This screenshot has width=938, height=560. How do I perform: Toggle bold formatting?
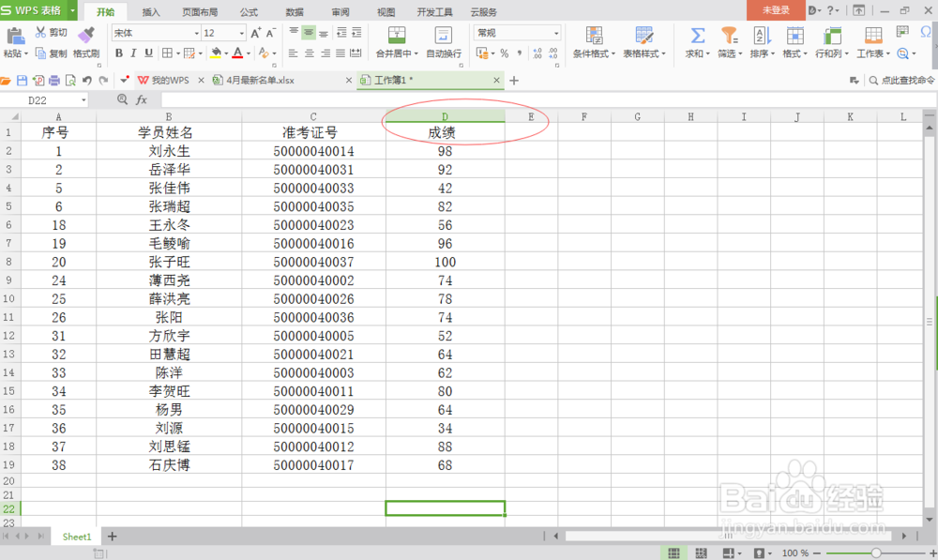(x=118, y=53)
